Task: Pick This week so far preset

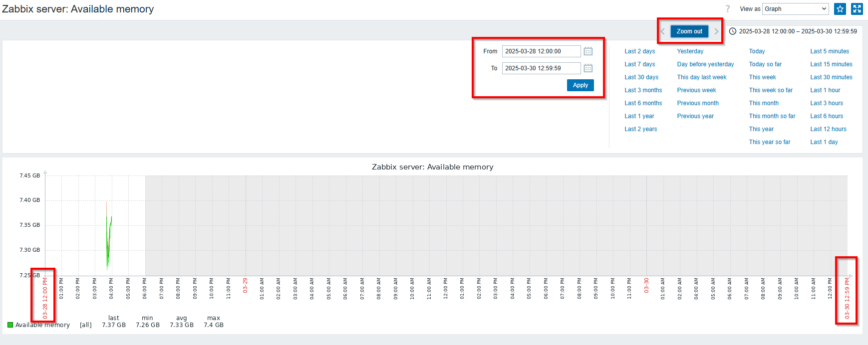Action: (771, 90)
